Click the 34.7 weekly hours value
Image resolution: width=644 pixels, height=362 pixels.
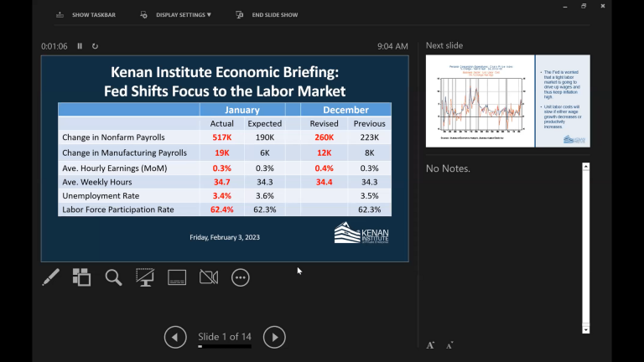pos(221,182)
